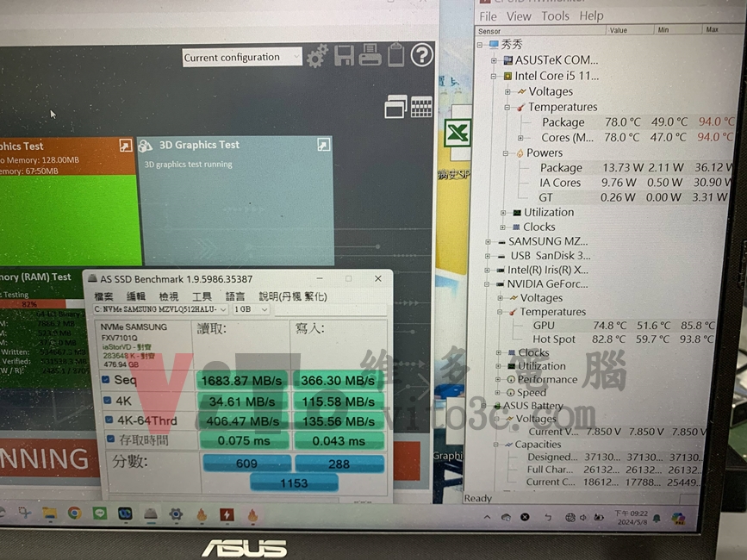Open the Tools menu in HWMonitor
The image size is (747, 560).
click(555, 16)
